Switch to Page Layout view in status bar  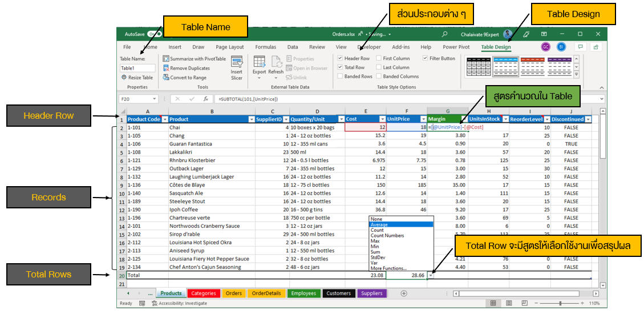(509, 303)
